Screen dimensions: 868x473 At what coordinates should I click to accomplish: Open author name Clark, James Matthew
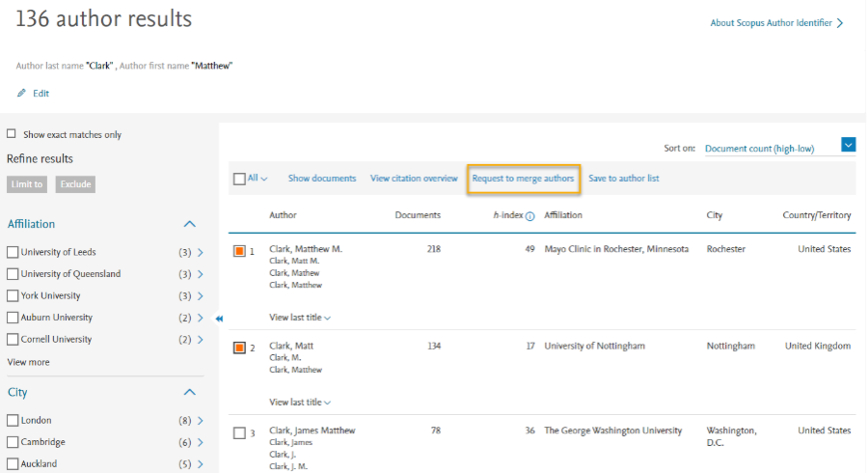pyautogui.click(x=312, y=431)
